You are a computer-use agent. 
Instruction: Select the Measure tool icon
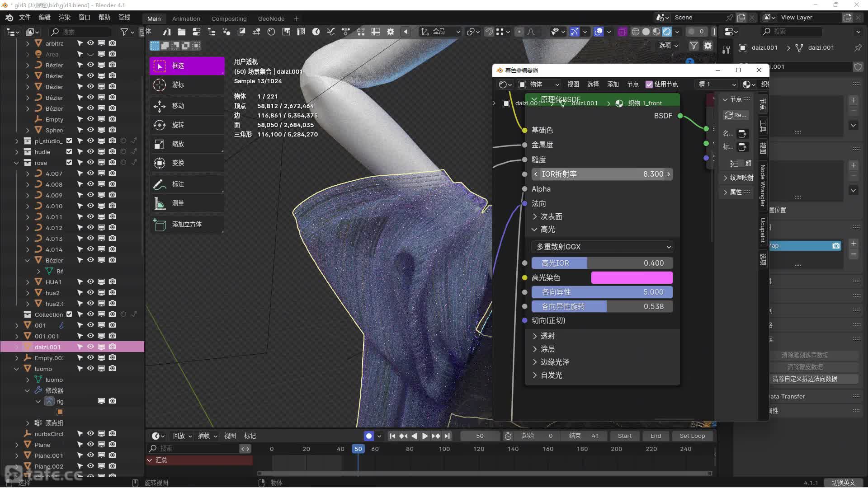160,203
